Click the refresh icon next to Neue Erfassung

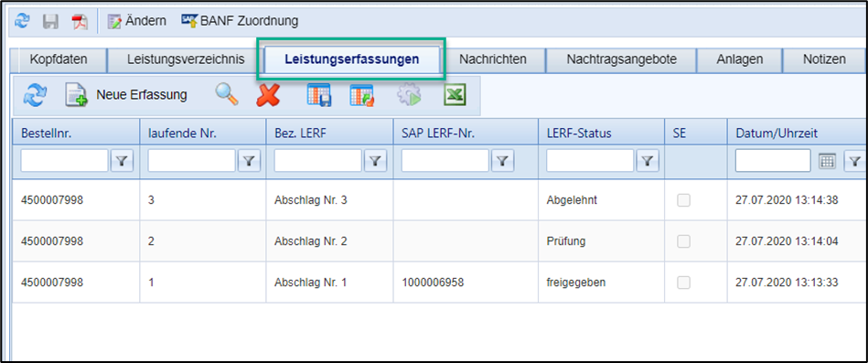click(35, 95)
